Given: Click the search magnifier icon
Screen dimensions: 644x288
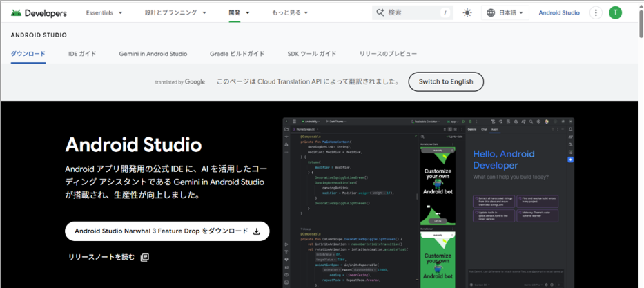Looking at the screenshot, I should [x=380, y=13].
